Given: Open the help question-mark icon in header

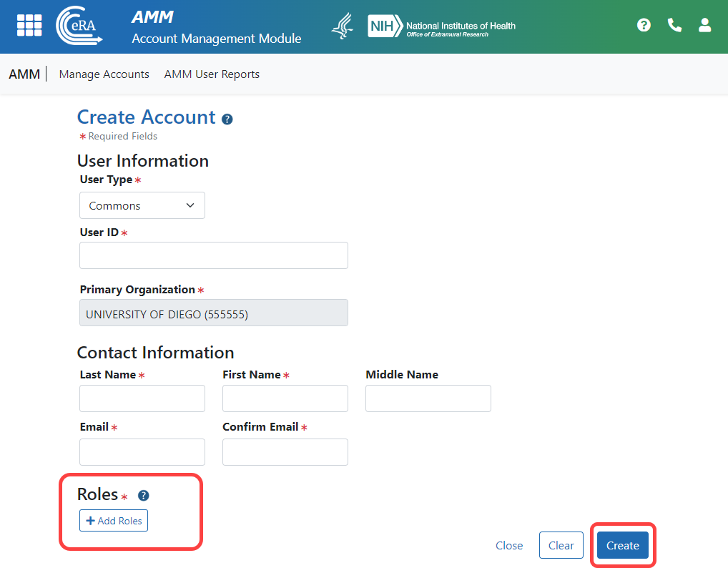Looking at the screenshot, I should click(644, 24).
